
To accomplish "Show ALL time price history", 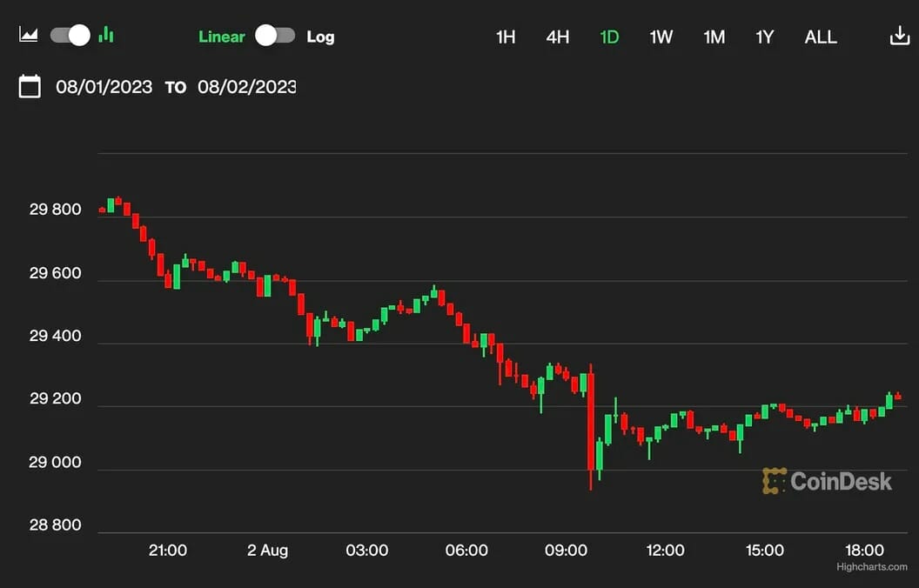I will tap(821, 37).
